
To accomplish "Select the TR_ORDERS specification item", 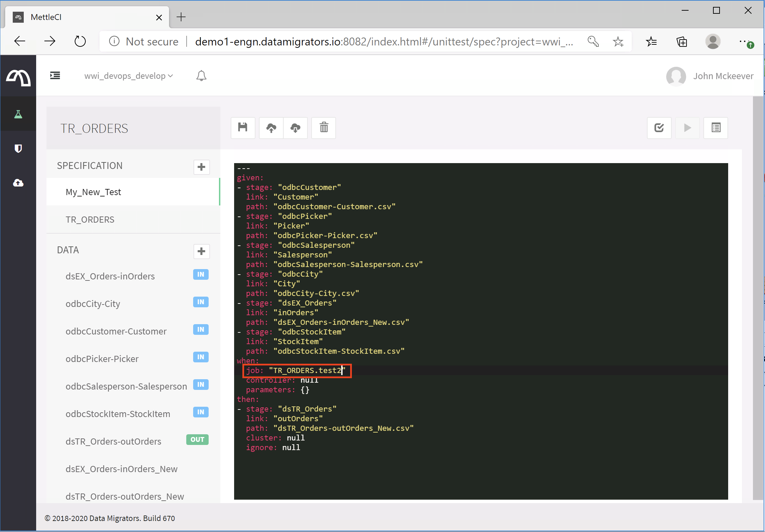I will (90, 220).
